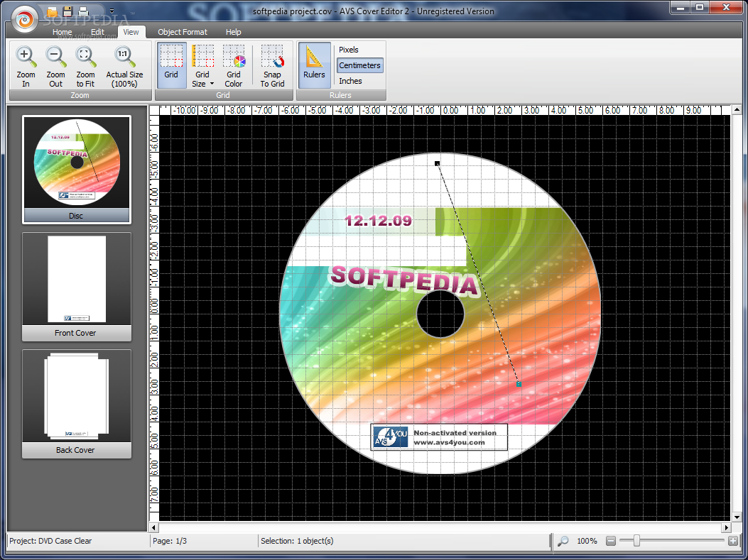Select the Front Cover thumbnail

[76, 287]
